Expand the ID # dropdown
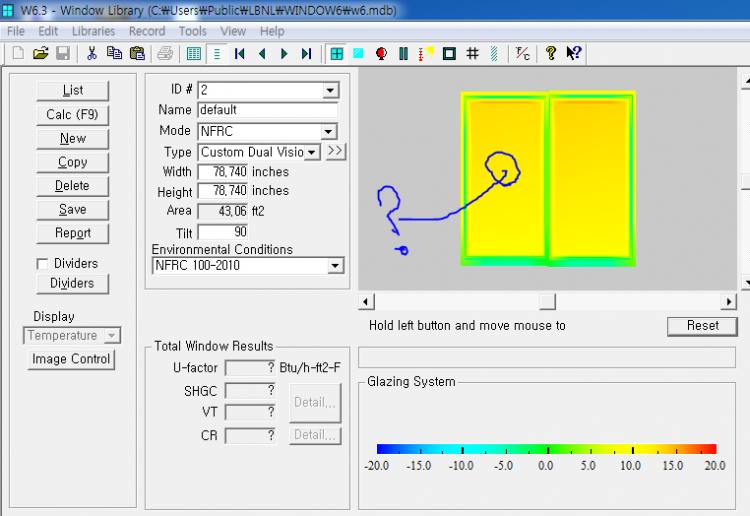This screenshot has height=516, width=750. tap(330, 91)
